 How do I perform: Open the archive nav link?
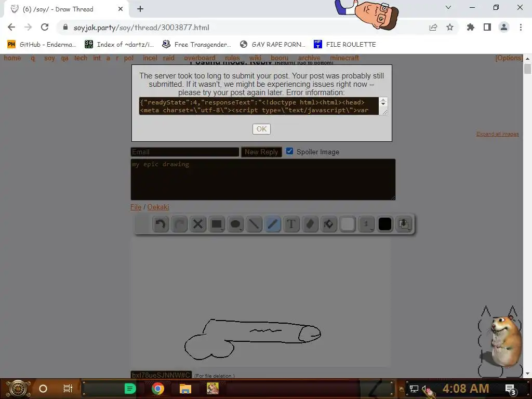(309, 58)
